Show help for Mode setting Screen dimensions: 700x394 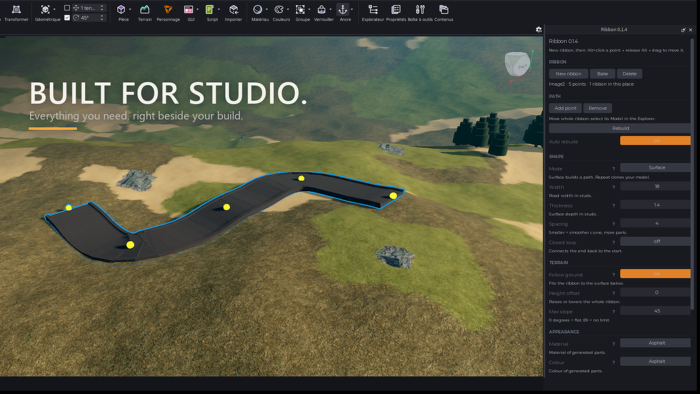tap(613, 169)
